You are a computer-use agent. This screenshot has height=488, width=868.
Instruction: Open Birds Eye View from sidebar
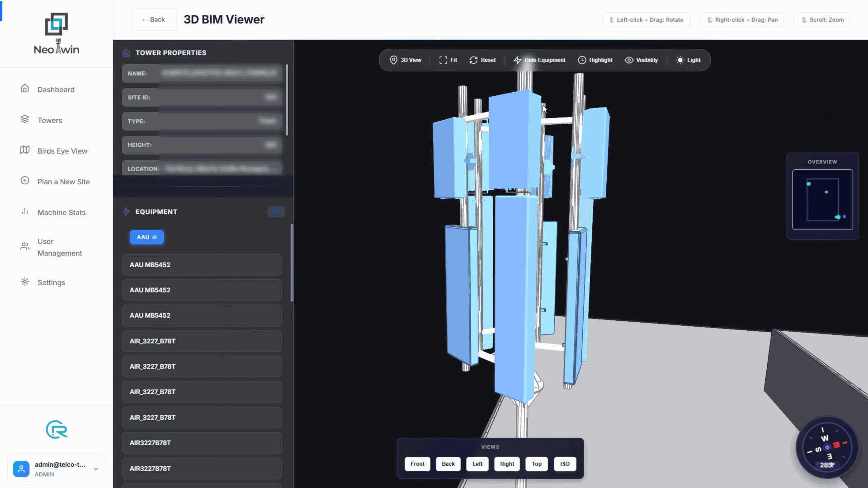click(62, 151)
